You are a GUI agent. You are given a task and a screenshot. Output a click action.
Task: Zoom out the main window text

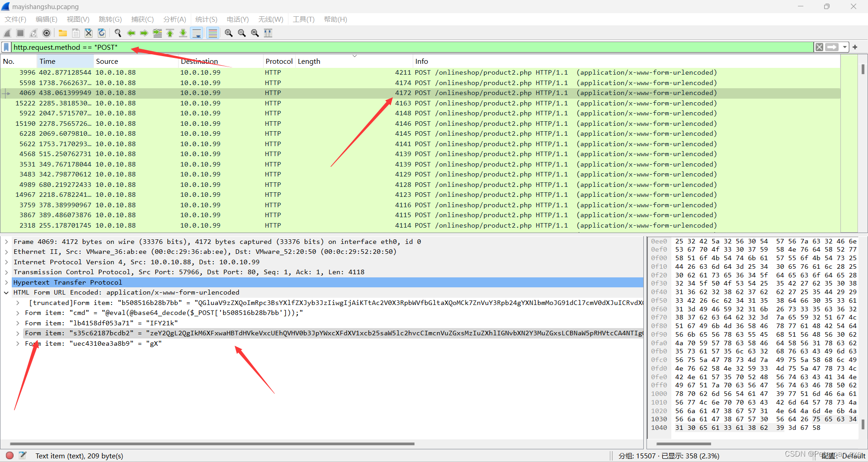click(x=242, y=33)
